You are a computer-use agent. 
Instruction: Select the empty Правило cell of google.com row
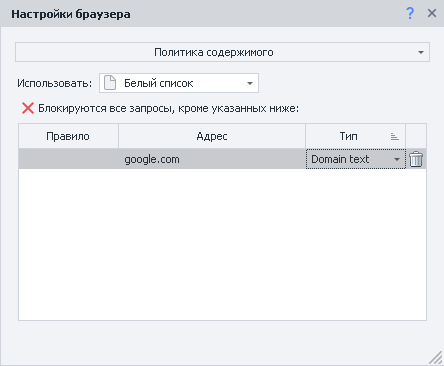click(68, 159)
